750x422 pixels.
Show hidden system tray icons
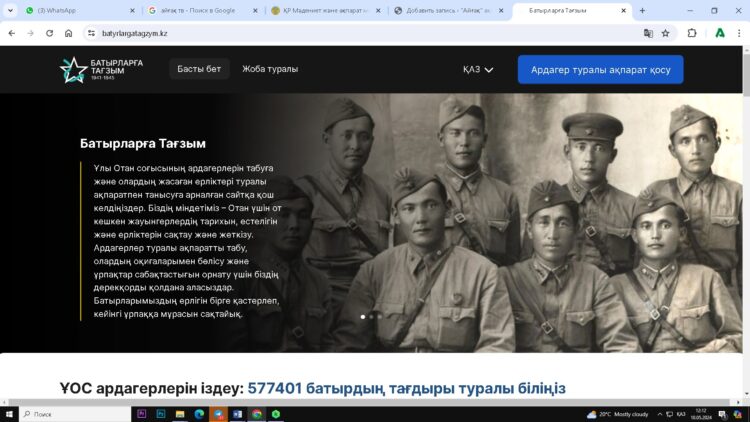pyautogui.click(x=660, y=414)
